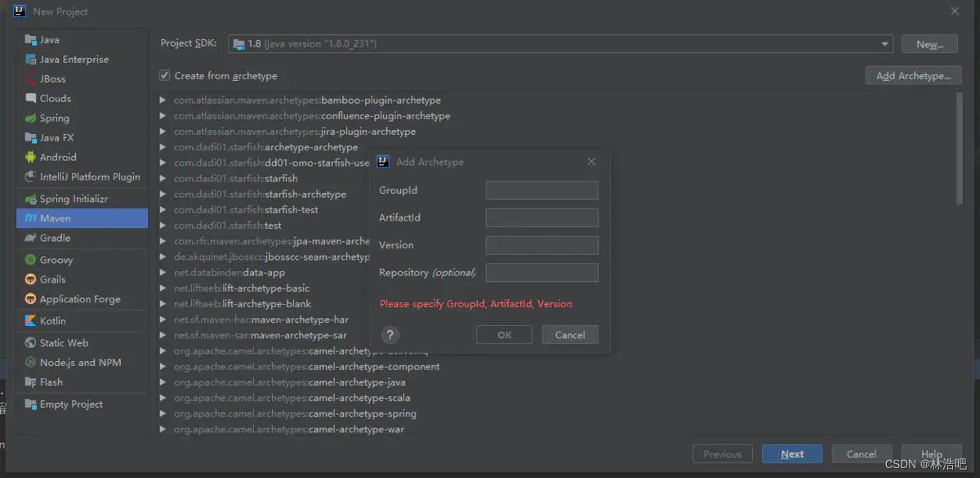Screen dimensions: 980x478
Task: Click the Previous button
Action: (723, 454)
